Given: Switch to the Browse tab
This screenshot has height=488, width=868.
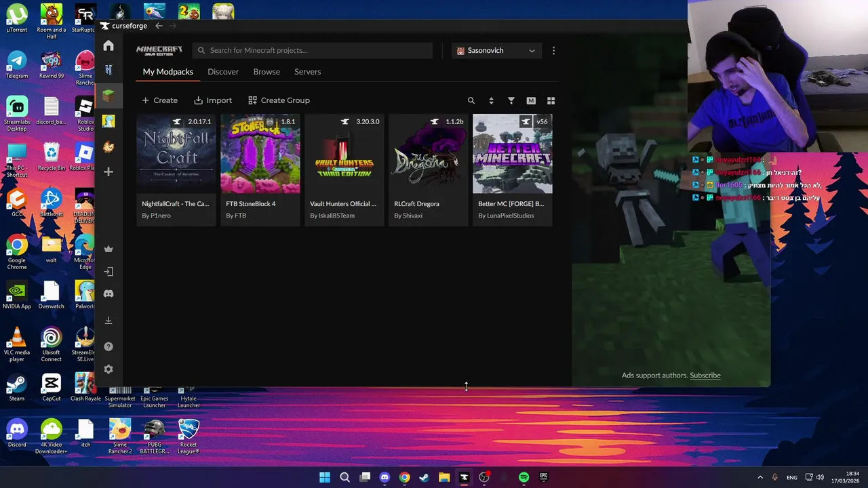Looking at the screenshot, I should click(267, 72).
